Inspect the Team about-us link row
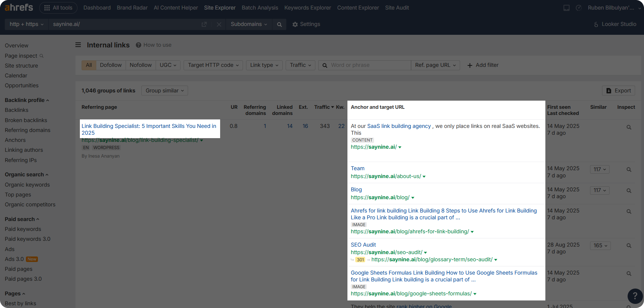 click(629, 170)
